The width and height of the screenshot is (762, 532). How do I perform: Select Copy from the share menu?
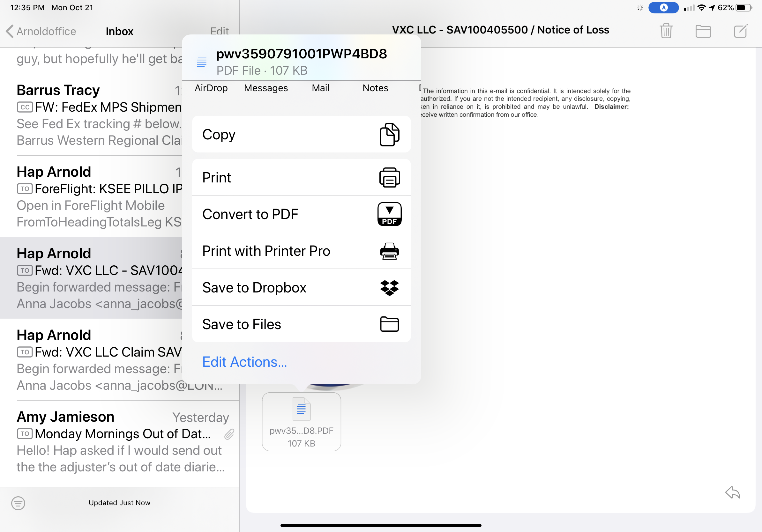click(301, 134)
